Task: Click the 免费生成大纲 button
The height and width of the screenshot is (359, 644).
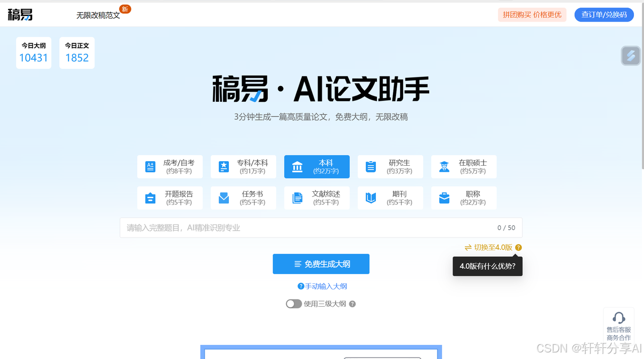Action: [x=321, y=264]
